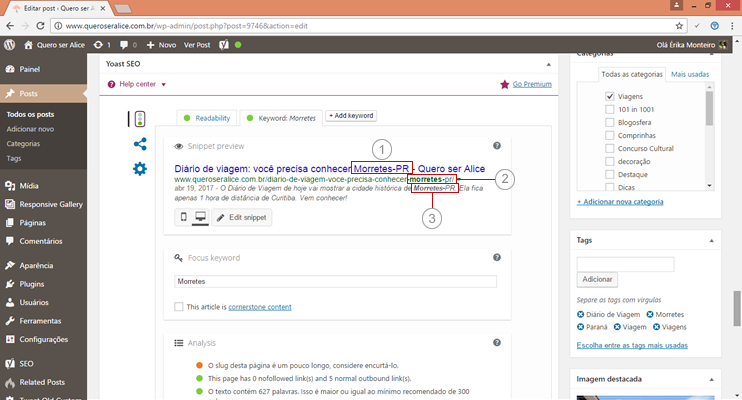742x400 pixels.
Task: Collapse the Yoast SEO panel
Action: 548,64
